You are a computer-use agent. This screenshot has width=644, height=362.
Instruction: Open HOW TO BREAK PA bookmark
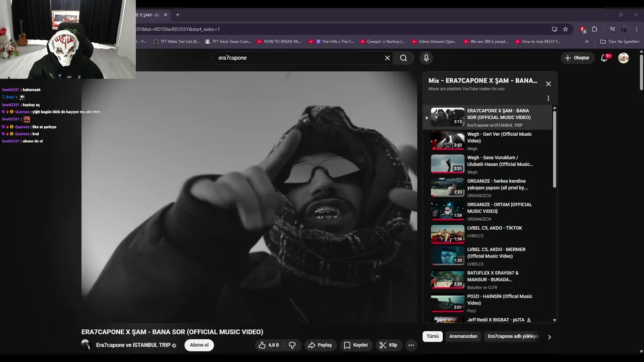point(279,42)
